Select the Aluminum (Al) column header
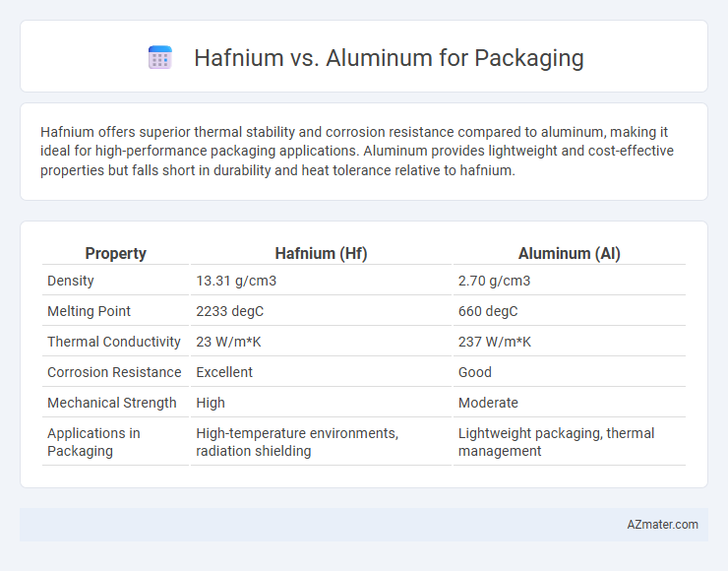 [x=570, y=253]
